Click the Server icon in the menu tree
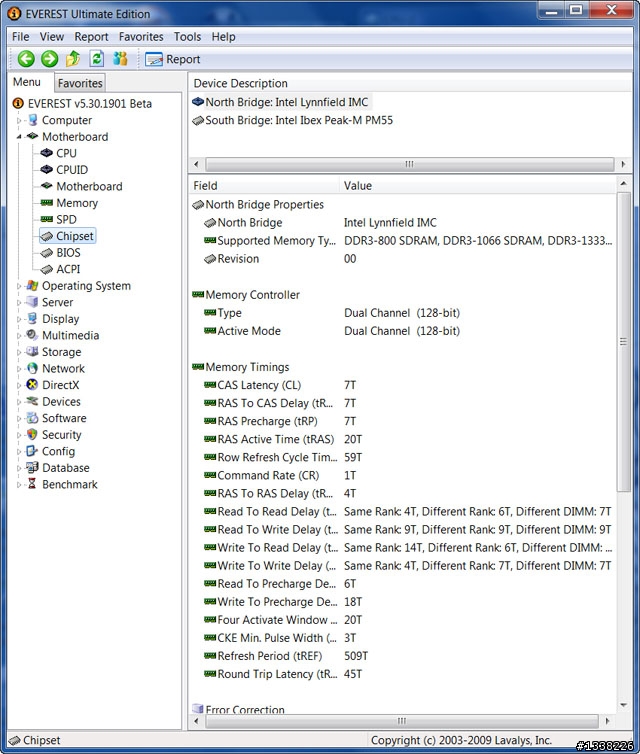 tap(32, 302)
